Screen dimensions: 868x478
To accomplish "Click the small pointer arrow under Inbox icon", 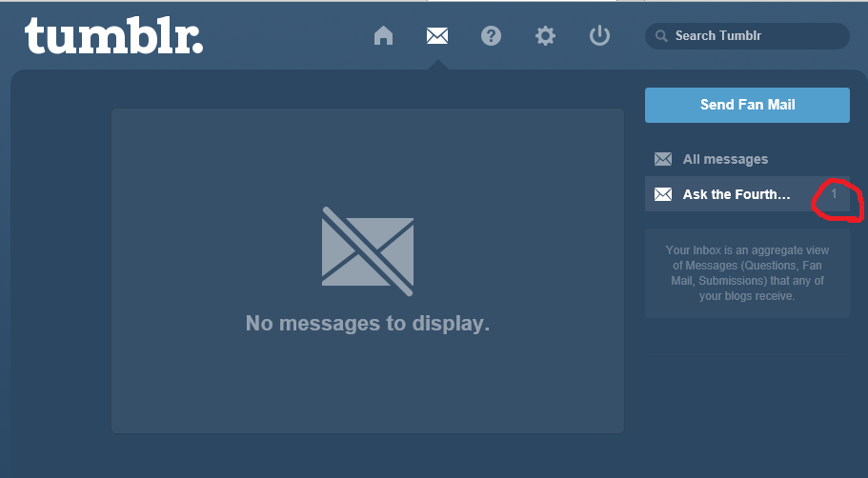I will pyautogui.click(x=437, y=66).
